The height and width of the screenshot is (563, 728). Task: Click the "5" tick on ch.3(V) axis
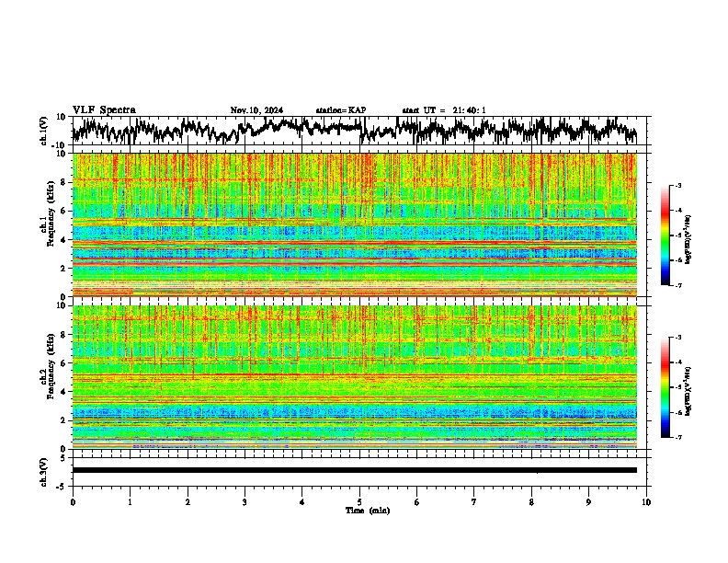[64, 458]
